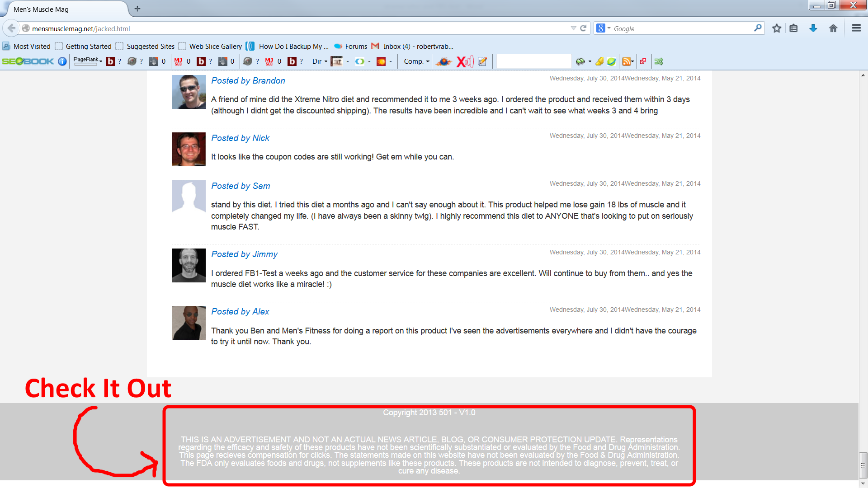
Task: Open the Dir dropdown menu
Action: [x=320, y=61]
